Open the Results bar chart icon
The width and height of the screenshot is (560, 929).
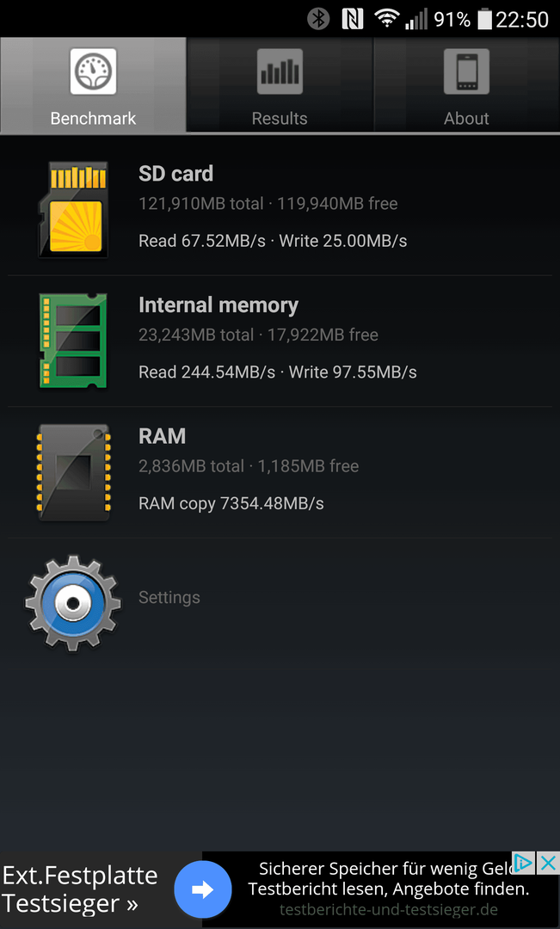coord(280,71)
